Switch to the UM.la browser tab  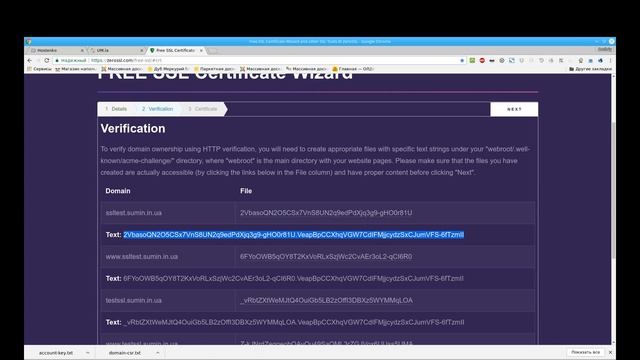117,50
